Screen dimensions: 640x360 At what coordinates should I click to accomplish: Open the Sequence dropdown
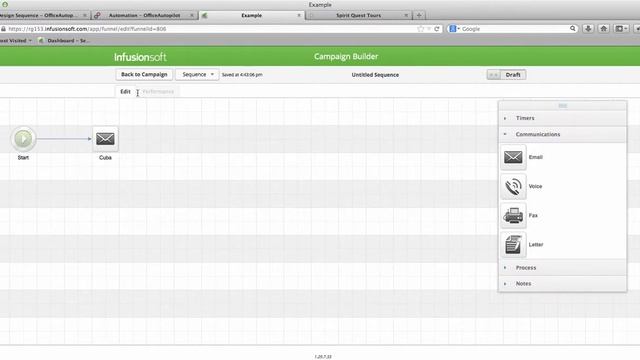198,74
